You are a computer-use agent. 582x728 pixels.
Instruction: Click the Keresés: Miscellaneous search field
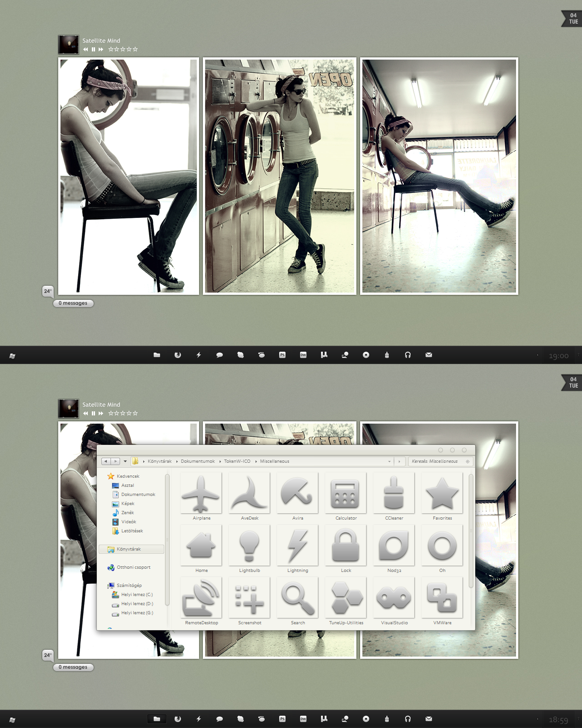[x=440, y=461]
